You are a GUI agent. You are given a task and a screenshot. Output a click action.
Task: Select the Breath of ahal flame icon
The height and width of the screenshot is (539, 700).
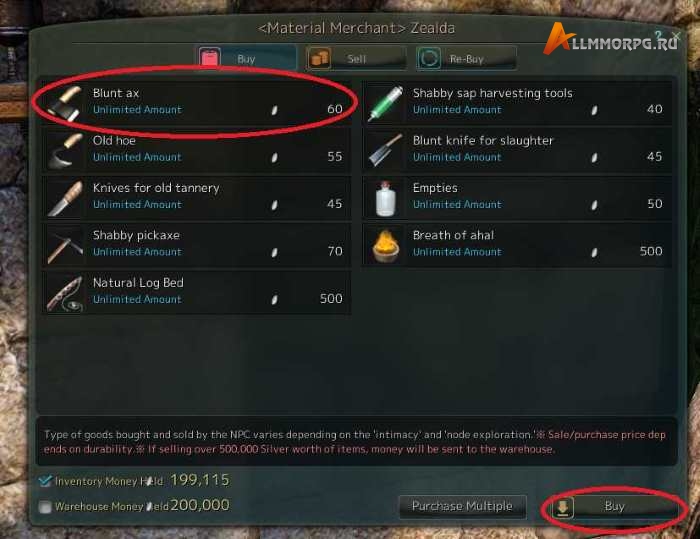click(385, 245)
